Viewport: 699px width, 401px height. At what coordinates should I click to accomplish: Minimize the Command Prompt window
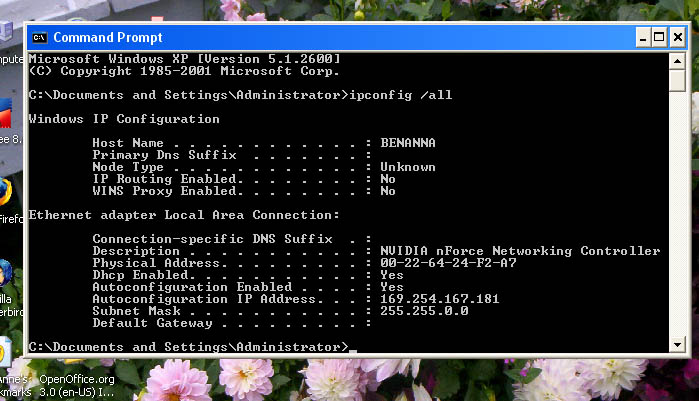[643, 37]
